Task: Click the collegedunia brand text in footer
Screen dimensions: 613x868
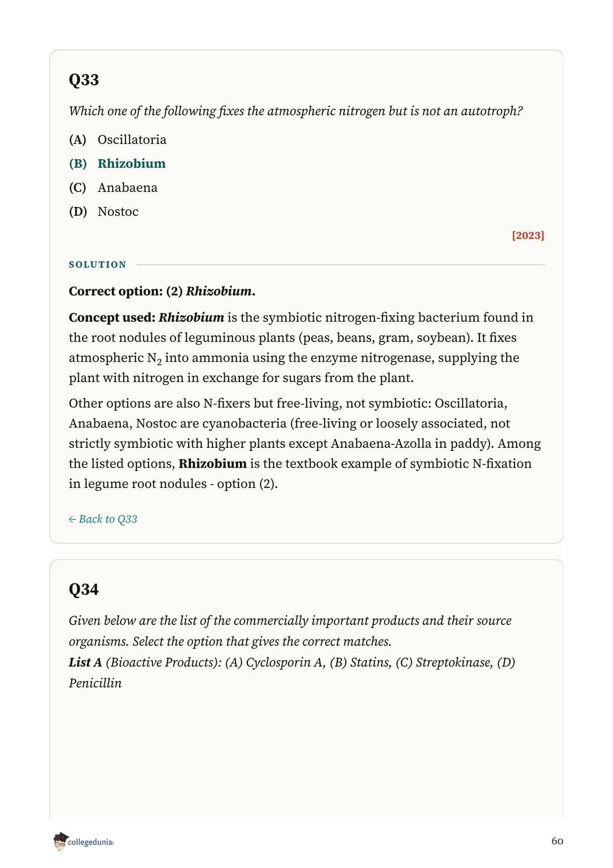Action: click(91, 842)
